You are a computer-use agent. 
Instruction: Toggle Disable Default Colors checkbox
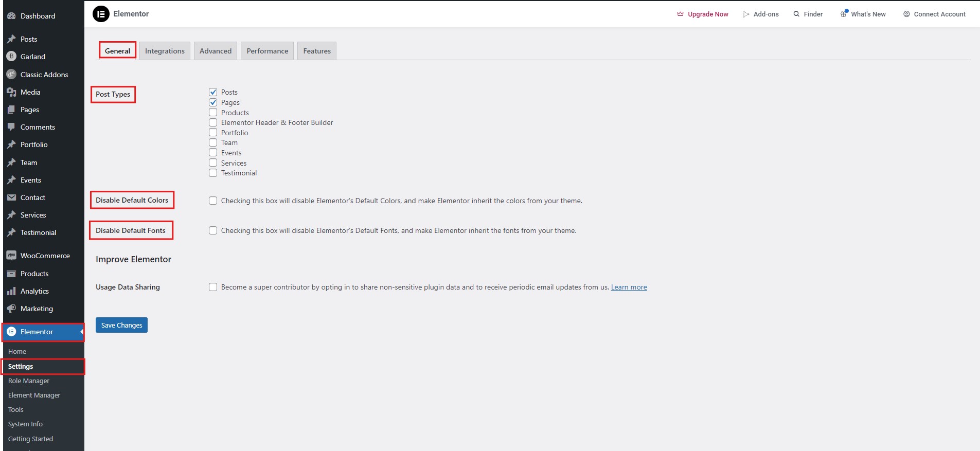213,201
